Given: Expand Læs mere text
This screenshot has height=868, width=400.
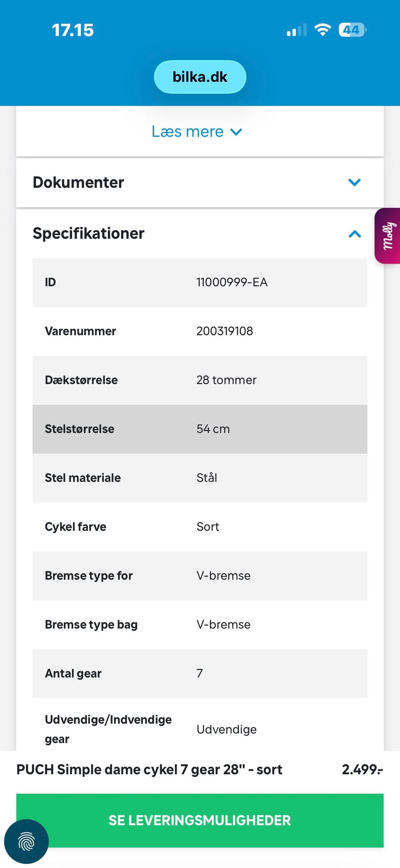Looking at the screenshot, I should pyautogui.click(x=197, y=132).
